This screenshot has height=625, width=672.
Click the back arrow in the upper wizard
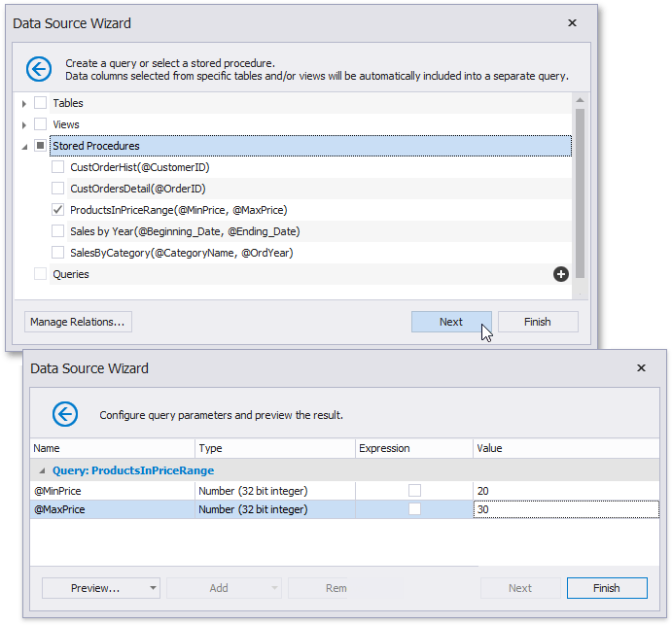click(39, 69)
